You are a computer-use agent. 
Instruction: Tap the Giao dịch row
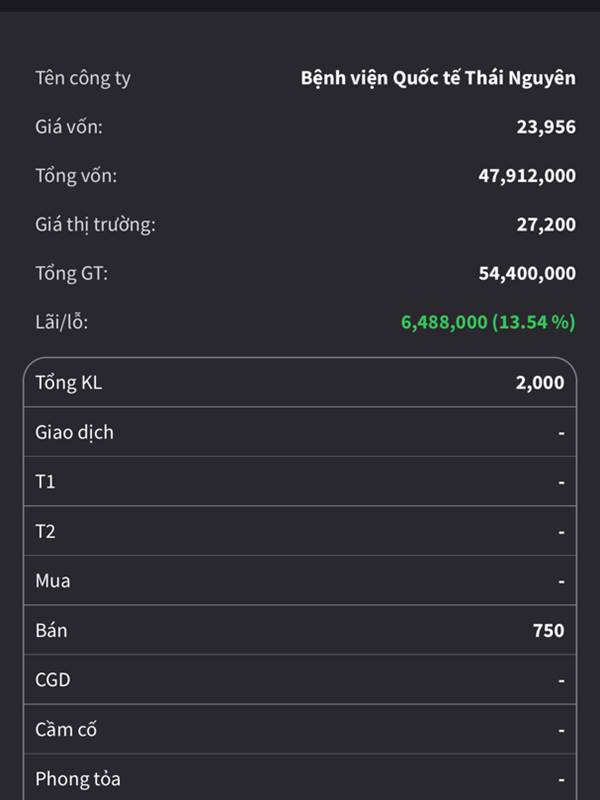point(300,432)
